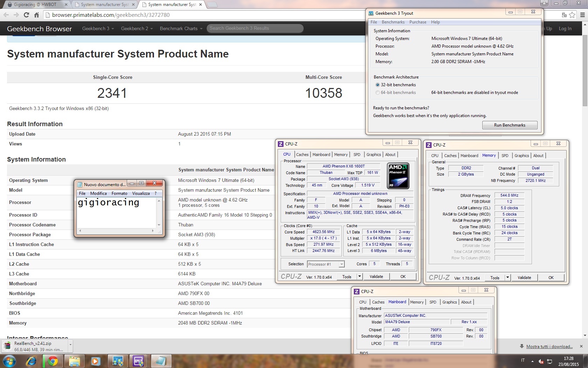Viewport: 588px width, 368px height.
Task: Open Visualizza menu in Notepad
Action: coord(141,193)
